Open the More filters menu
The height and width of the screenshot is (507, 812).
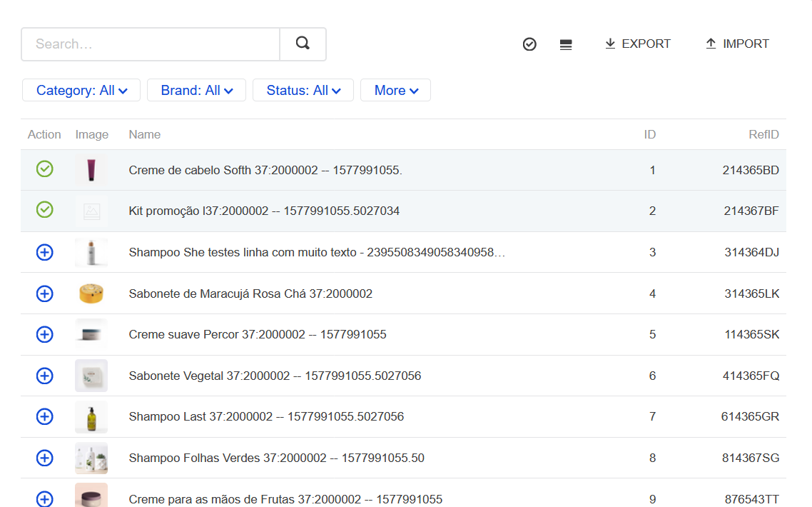[x=395, y=90]
